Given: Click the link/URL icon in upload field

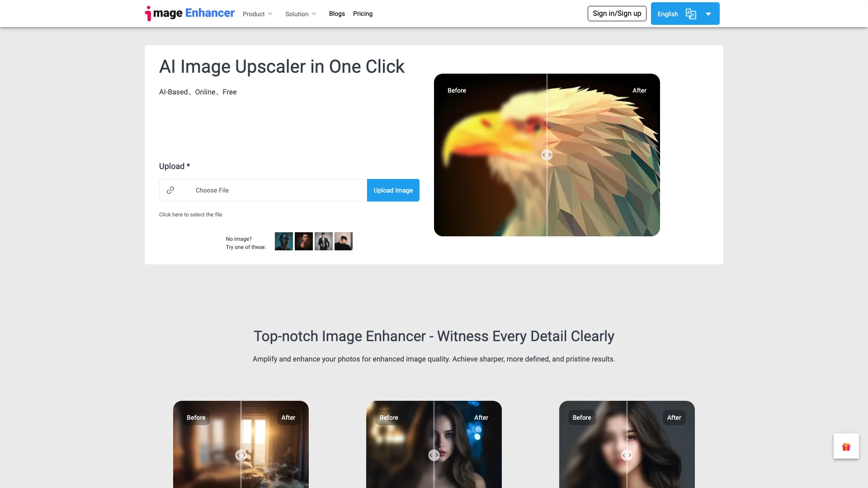Looking at the screenshot, I should (x=170, y=190).
